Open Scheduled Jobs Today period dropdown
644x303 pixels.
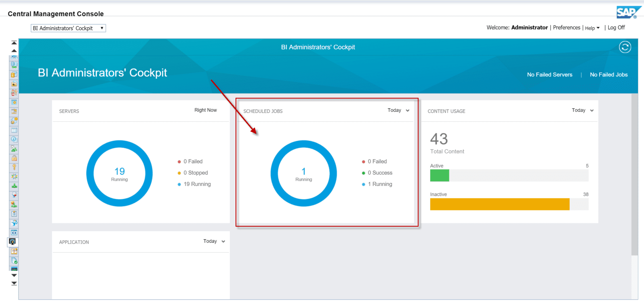[398, 110]
